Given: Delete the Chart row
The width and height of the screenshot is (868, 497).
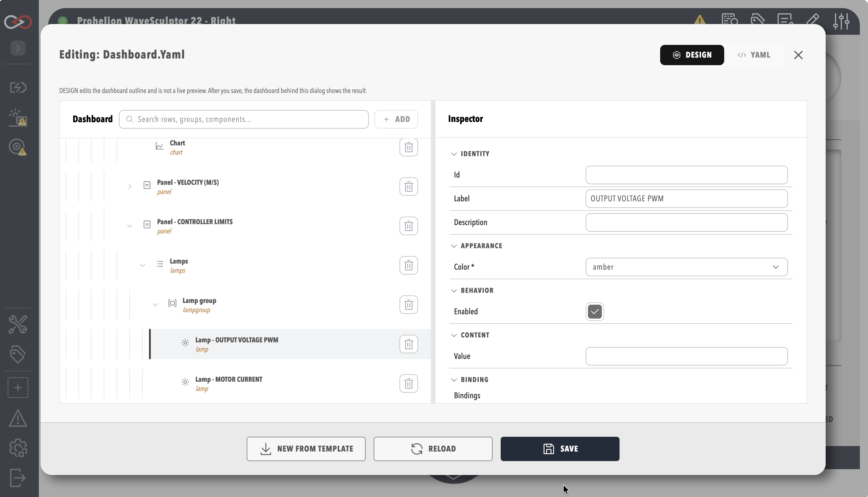Looking at the screenshot, I should coord(408,147).
